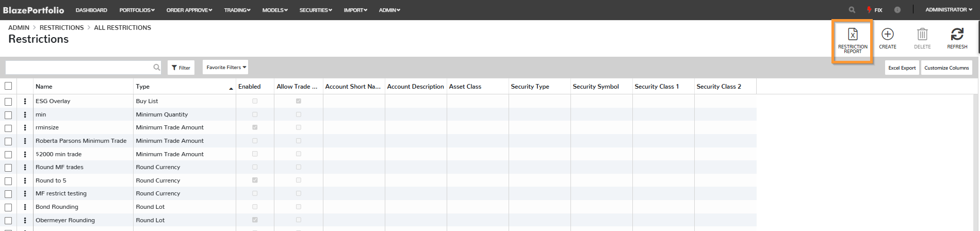Select the Round MF trades row checkbox
Image resolution: width=980 pixels, height=231 pixels.
pyautogui.click(x=8, y=168)
